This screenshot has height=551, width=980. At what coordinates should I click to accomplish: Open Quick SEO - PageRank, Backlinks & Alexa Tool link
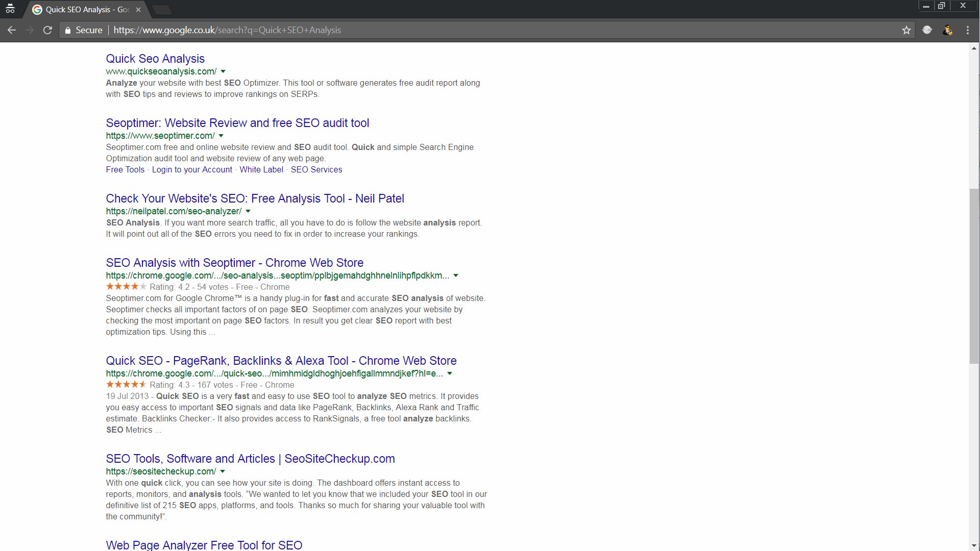tap(281, 361)
